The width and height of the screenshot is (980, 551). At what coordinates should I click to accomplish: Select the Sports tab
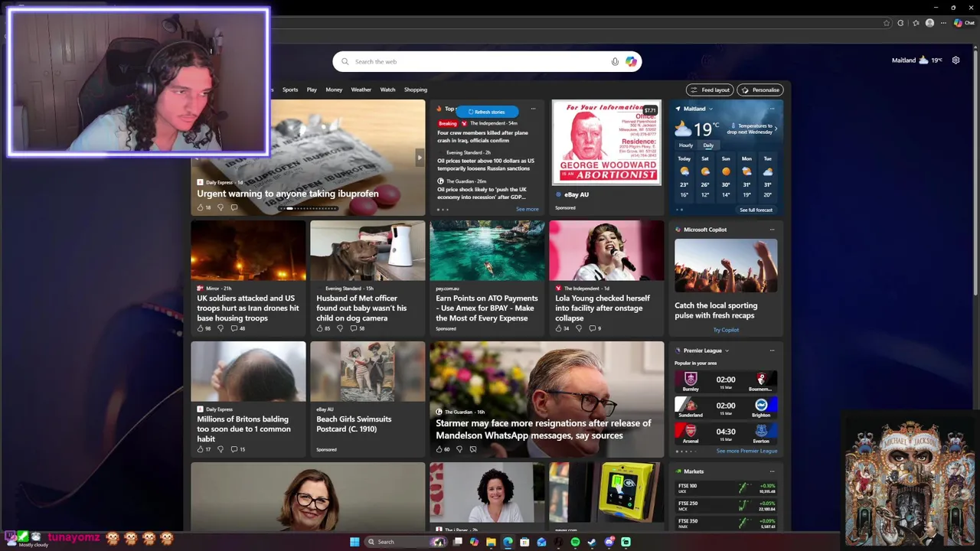click(x=290, y=90)
